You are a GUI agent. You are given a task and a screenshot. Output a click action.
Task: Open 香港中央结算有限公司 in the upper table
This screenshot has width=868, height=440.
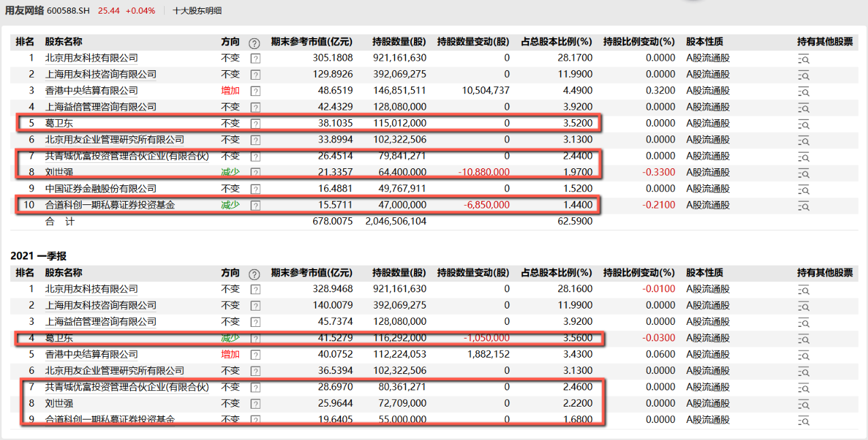click(91, 91)
